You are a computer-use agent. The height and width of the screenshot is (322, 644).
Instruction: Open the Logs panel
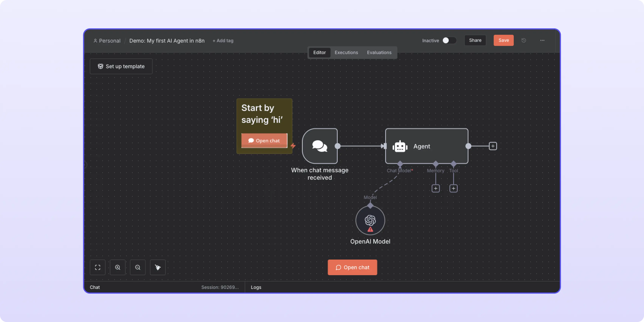(x=256, y=287)
